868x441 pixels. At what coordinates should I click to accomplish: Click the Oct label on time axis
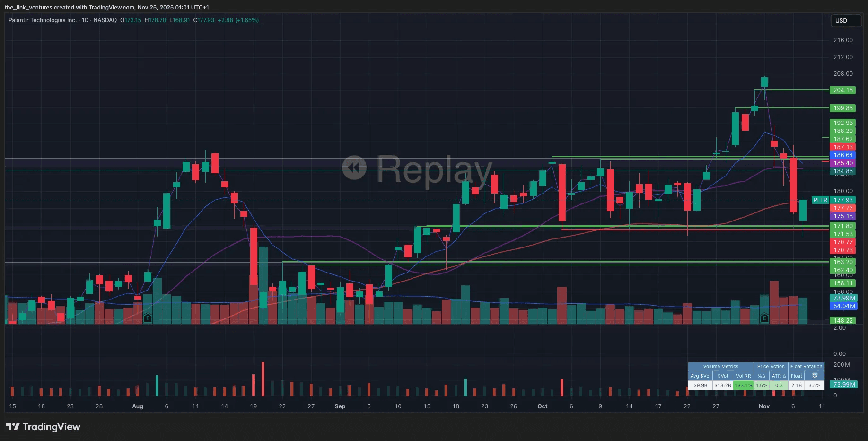tap(543, 406)
